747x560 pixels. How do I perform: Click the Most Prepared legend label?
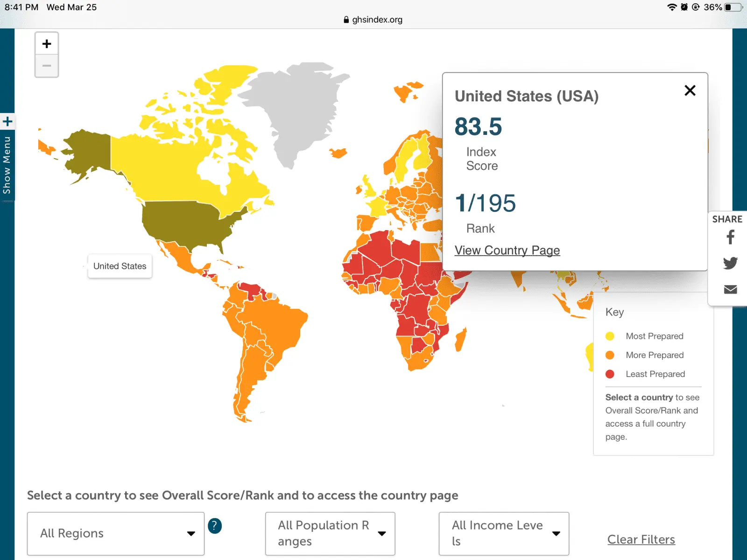pyautogui.click(x=655, y=336)
